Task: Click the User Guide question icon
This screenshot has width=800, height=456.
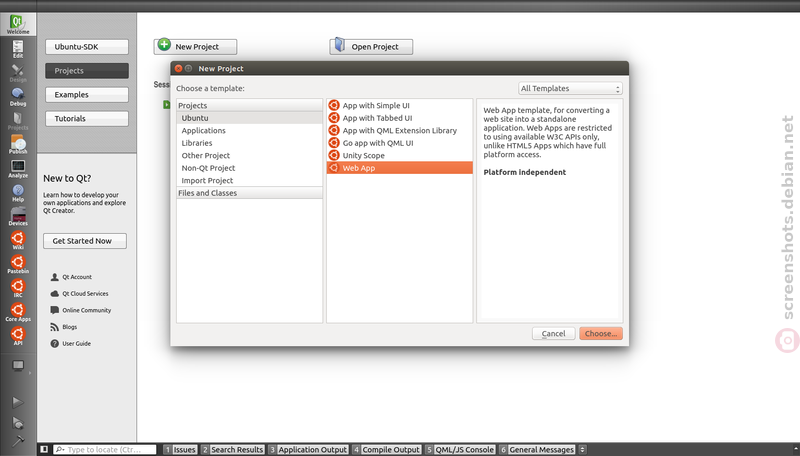Action: click(55, 344)
